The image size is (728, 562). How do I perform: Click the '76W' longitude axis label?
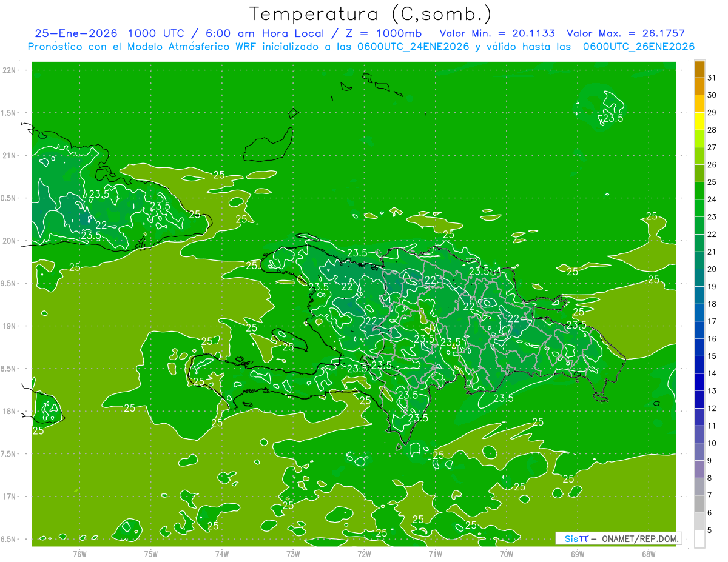pyautogui.click(x=79, y=554)
